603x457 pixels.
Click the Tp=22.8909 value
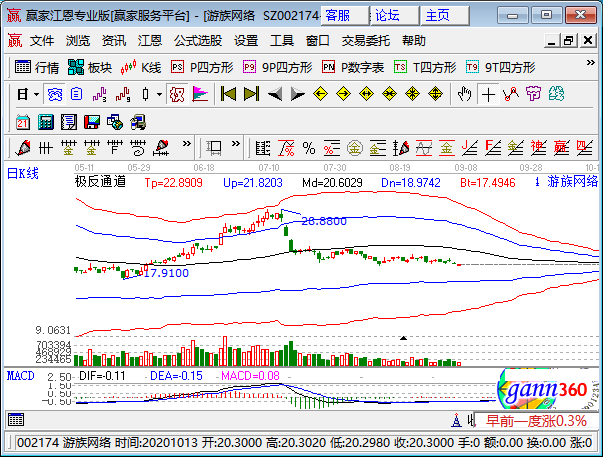point(173,182)
